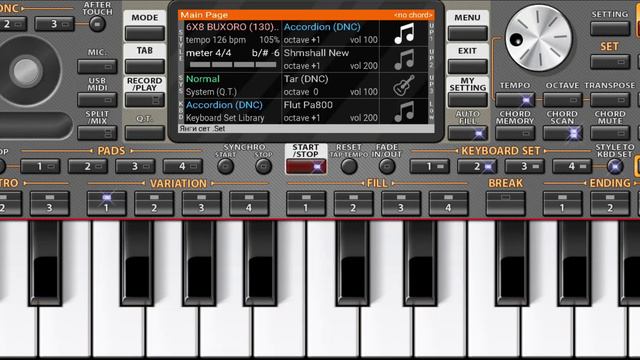
Task: Select KEYBOARD SET 1
Action: click(x=429, y=167)
